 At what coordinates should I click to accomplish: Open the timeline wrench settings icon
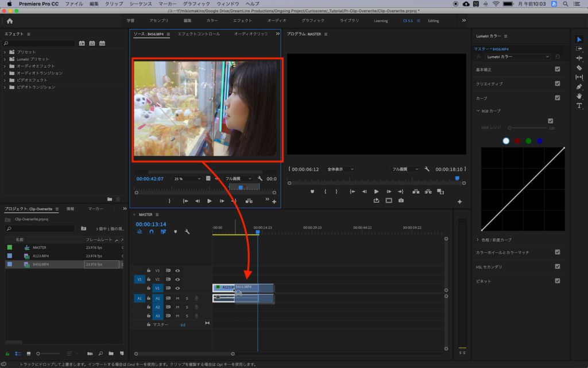tap(187, 231)
